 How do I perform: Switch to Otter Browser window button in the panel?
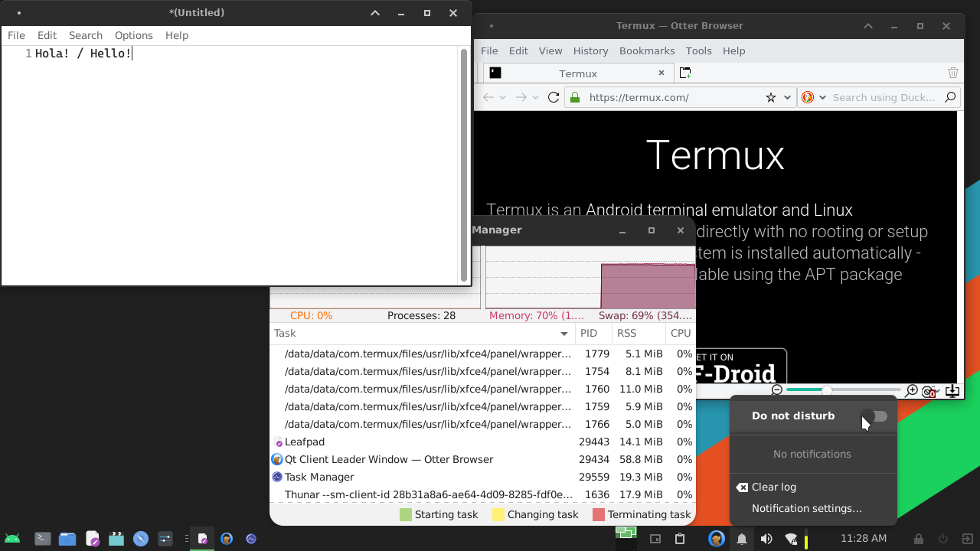[x=227, y=539]
